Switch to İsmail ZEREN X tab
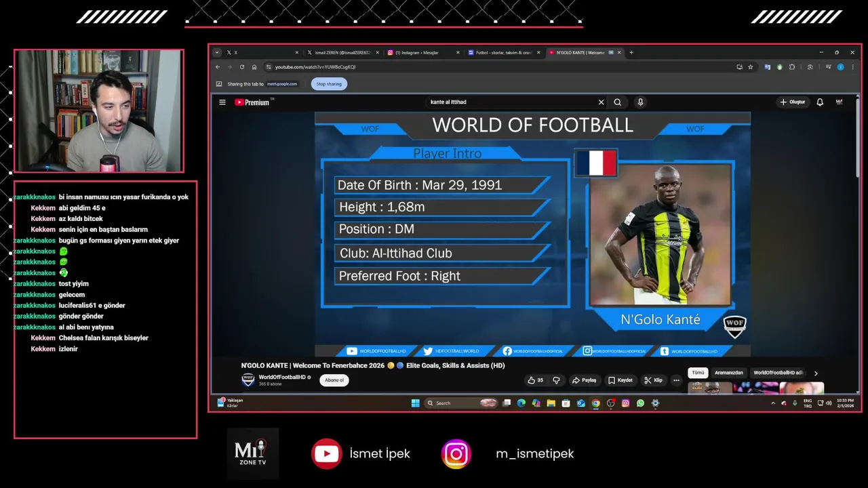This screenshot has height=488, width=868. pos(342,52)
